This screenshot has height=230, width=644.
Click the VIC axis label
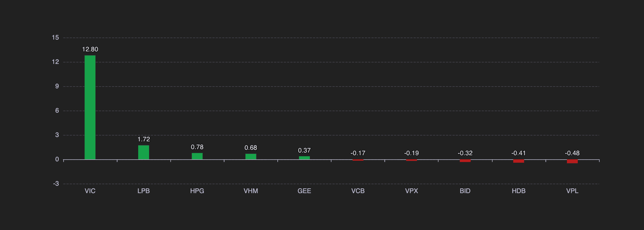point(90,191)
